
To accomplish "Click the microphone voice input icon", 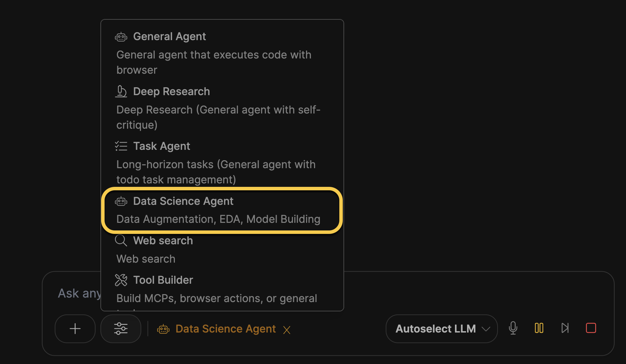I will click(513, 328).
